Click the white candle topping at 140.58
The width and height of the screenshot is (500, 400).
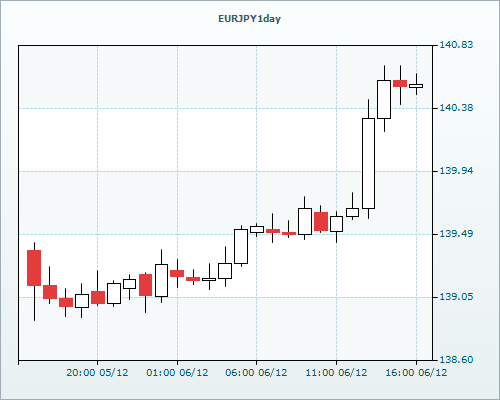click(384, 99)
